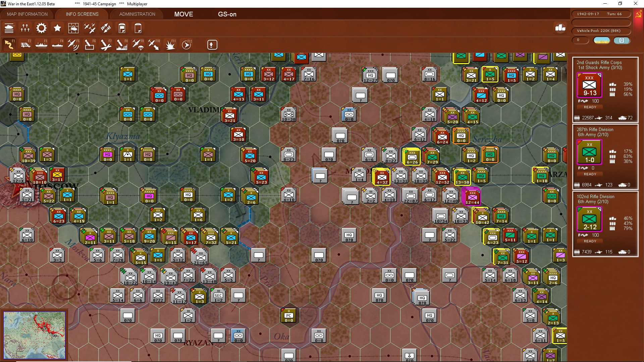
Task: Click the GS-on ground support label
Action: [x=227, y=14]
